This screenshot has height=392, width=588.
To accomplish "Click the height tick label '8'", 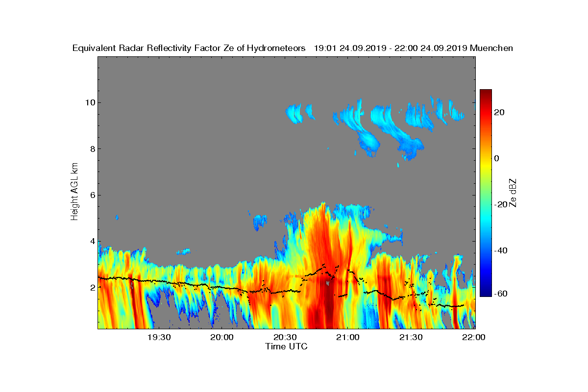I will (x=92, y=149).
